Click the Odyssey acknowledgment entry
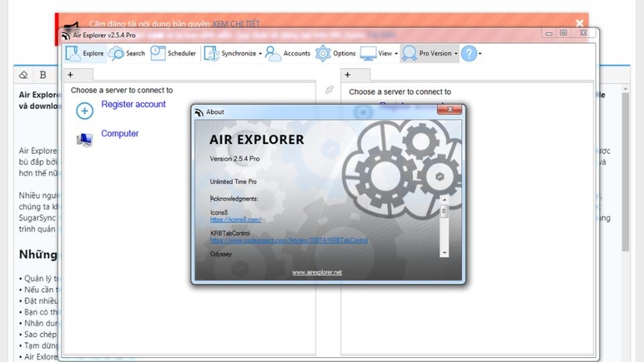The image size is (644, 362). 221,254
